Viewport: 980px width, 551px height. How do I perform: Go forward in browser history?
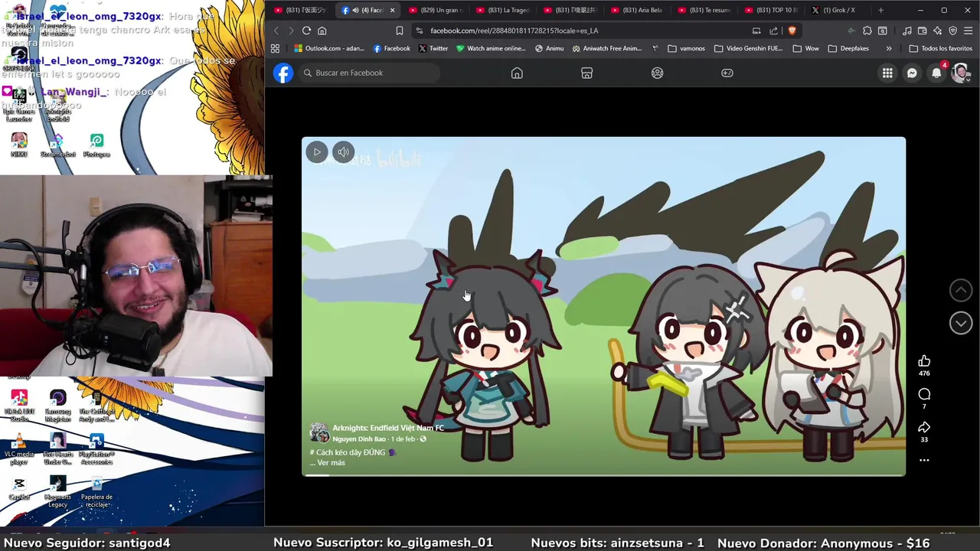click(x=291, y=31)
